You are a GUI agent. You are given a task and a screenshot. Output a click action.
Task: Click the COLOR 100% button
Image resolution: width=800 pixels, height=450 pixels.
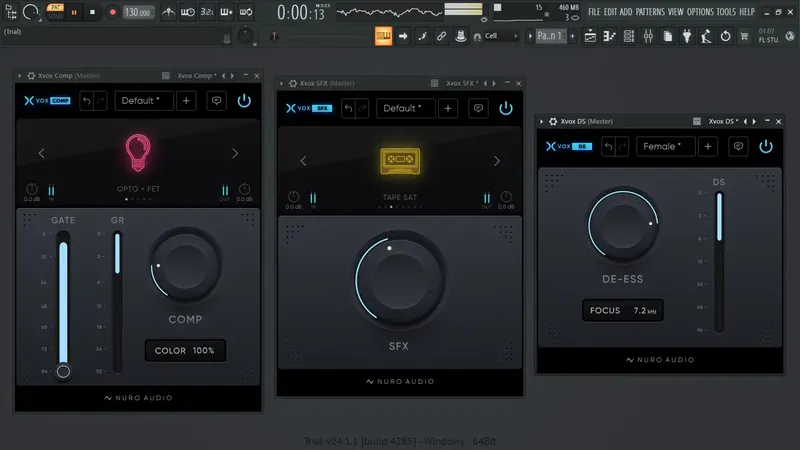click(185, 351)
